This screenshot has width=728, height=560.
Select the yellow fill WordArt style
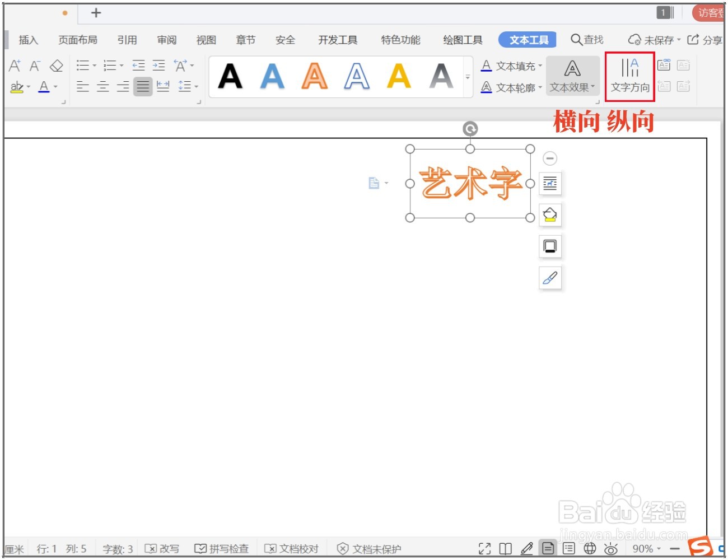399,77
